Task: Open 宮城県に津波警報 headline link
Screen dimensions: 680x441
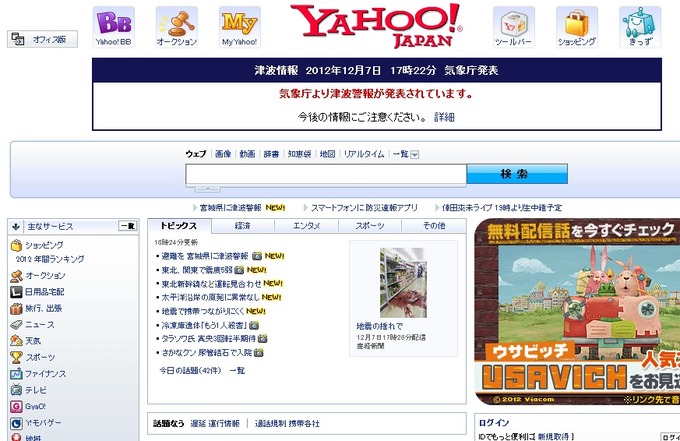Action: coord(230,208)
